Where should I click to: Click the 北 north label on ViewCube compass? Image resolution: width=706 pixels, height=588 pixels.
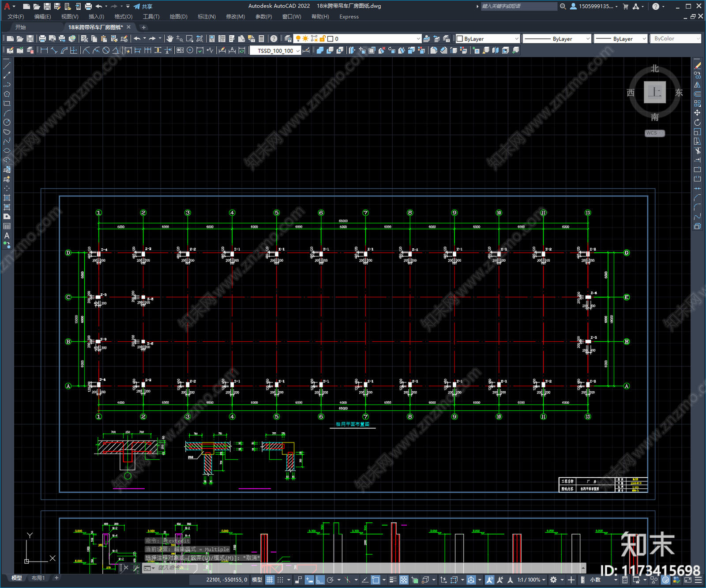[x=655, y=68]
